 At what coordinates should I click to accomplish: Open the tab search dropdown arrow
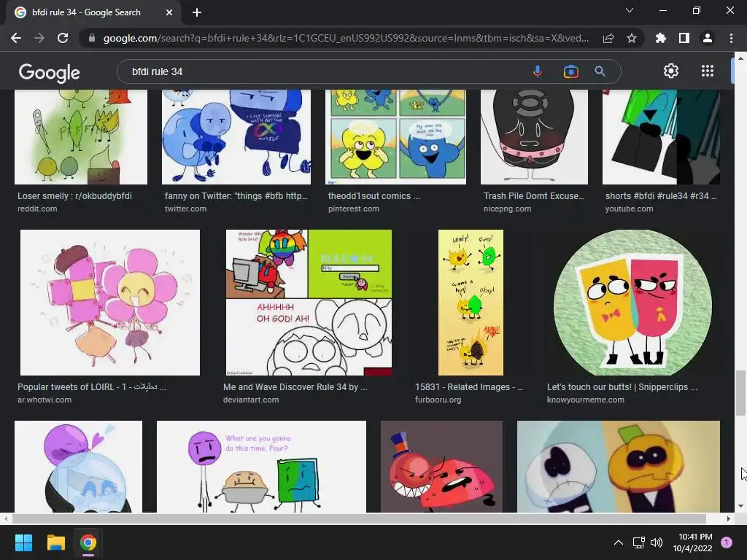pyautogui.click(x=630, y=10)
